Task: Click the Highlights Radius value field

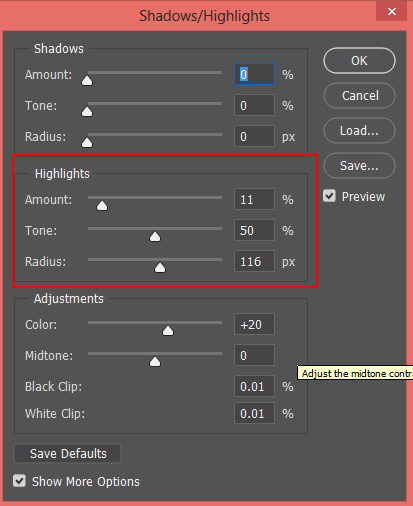Action: (255, 261)
